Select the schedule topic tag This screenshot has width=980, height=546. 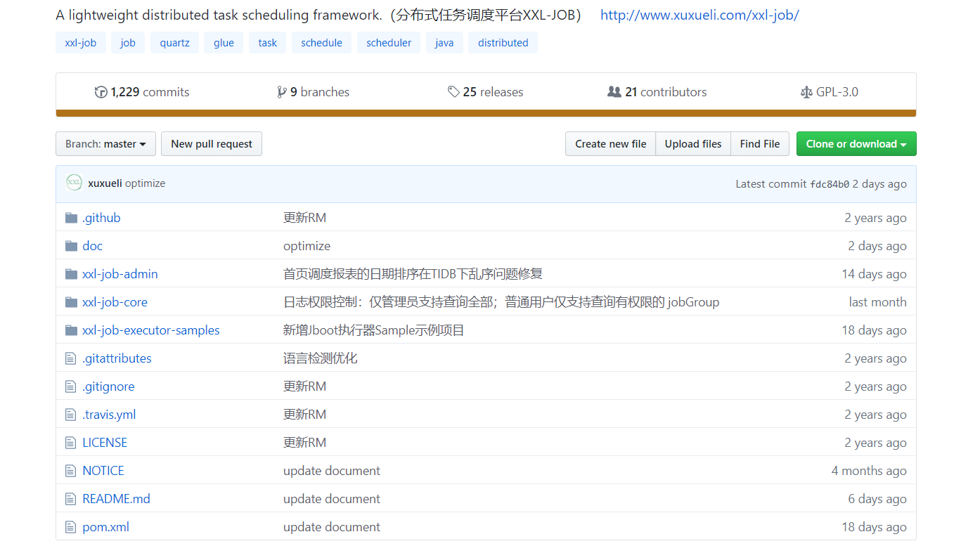[322, 42]
